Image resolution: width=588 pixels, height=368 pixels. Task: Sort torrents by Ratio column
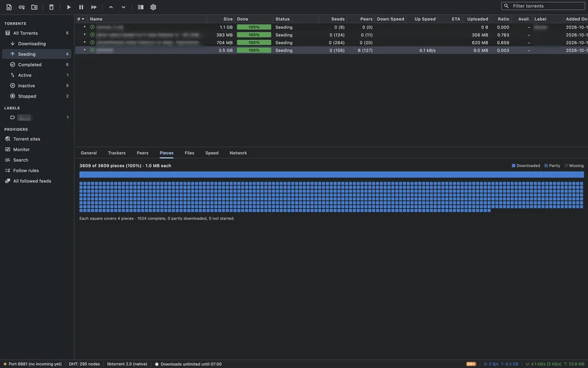tap(501, 19)
